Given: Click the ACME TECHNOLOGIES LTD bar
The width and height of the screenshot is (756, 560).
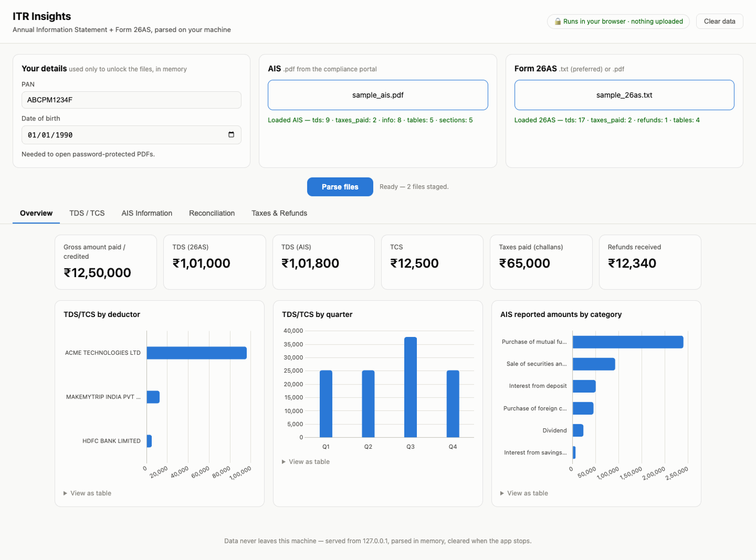Looking at the screenshot, I should coord(197,353).
